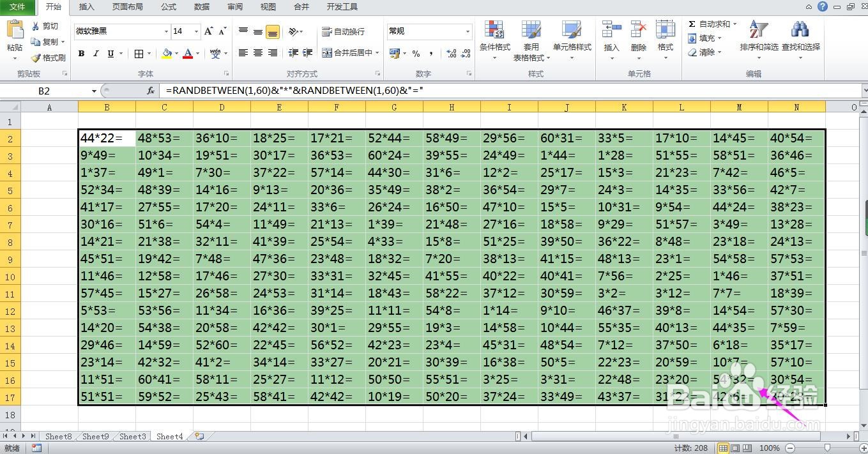The image size is (868, 454).
Task: Open font size dropdown showing 14
Action: pos(195,31)
